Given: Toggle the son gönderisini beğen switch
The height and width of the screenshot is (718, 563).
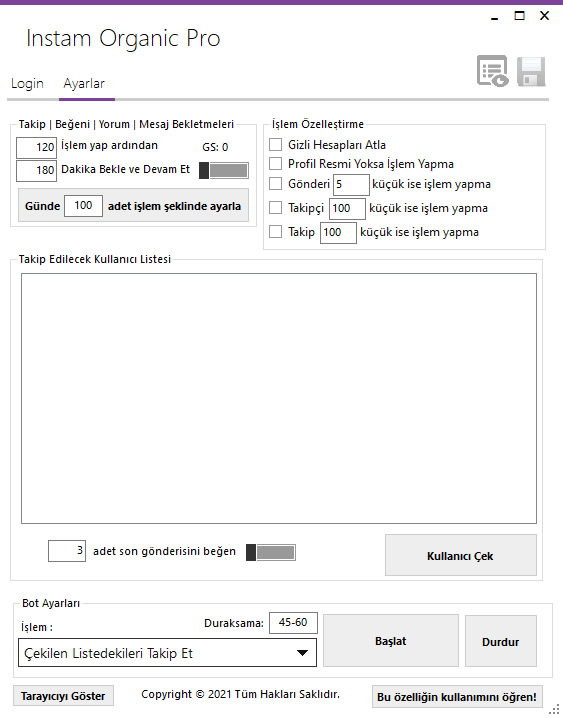Looking at the screenshot, I should [x=271, y=553].
